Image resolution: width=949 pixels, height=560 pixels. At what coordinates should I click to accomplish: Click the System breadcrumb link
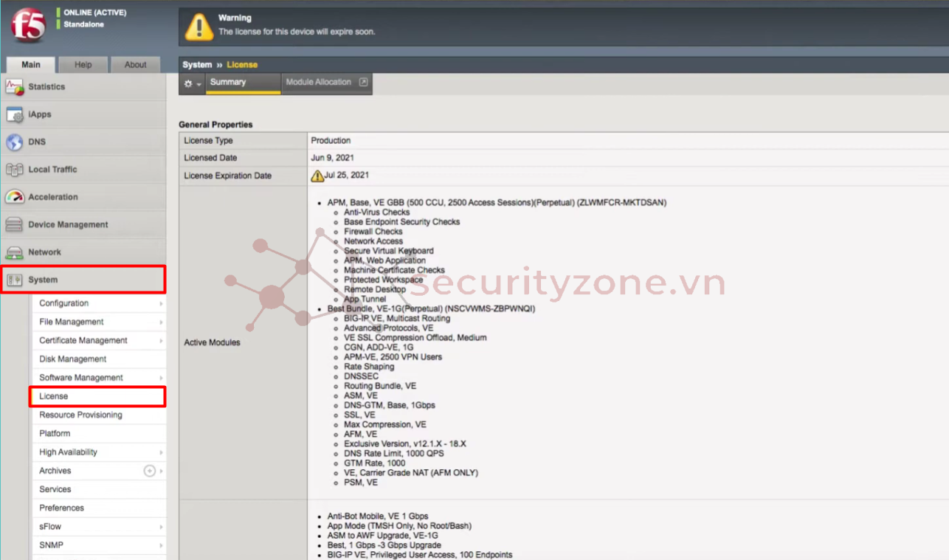(x=197, y=65)
